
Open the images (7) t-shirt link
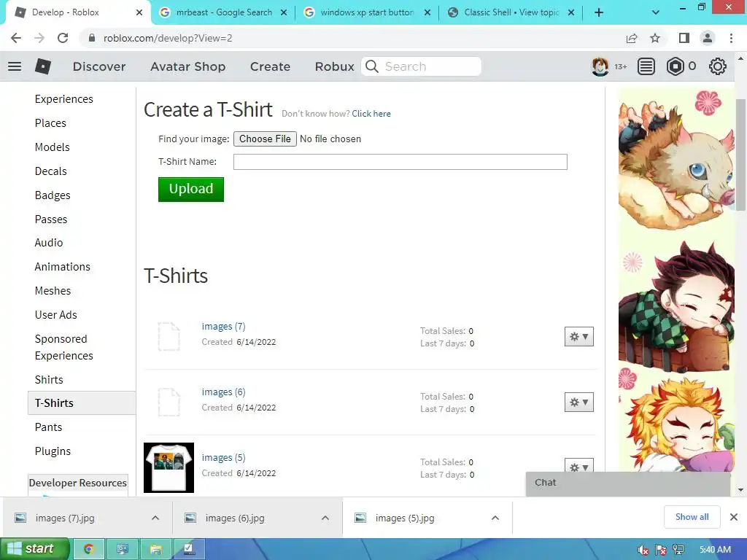pos(223,326)
